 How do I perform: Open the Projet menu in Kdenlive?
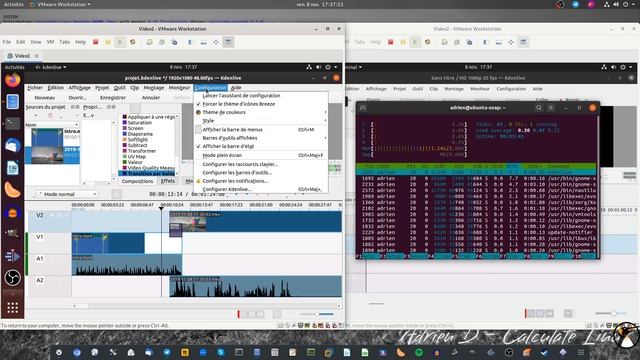102,88
